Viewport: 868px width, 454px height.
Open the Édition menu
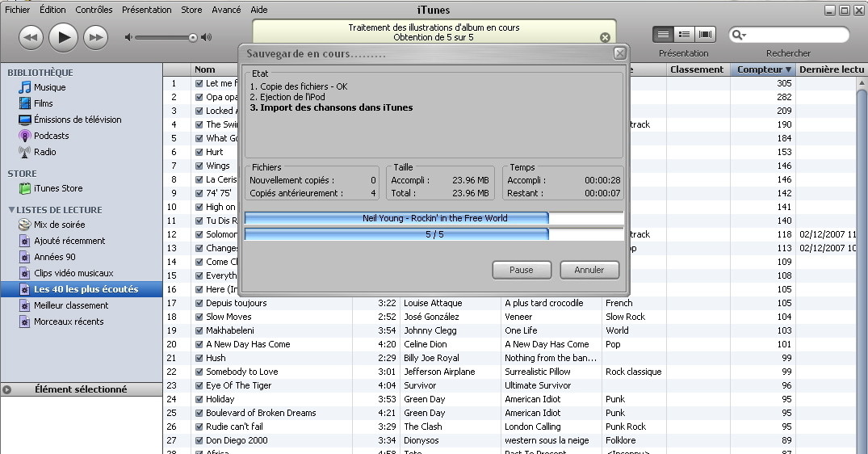(52, 10)
